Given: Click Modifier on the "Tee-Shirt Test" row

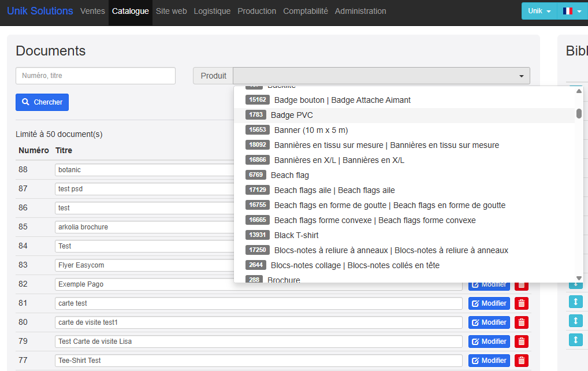Looking at the screenshot, I should pyautogui.click(x=489, y=361).
